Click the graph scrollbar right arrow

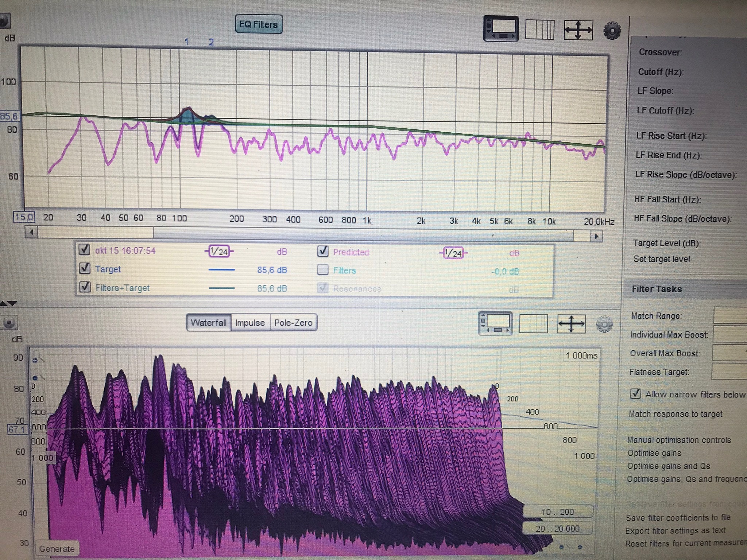(x=596, y=236)
